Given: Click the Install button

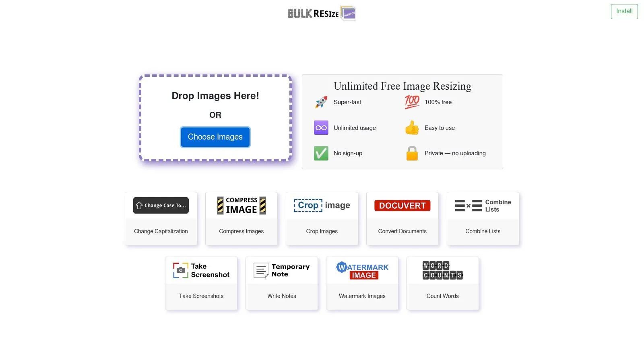Looking at the screenshot, I should tap(624, 11).
